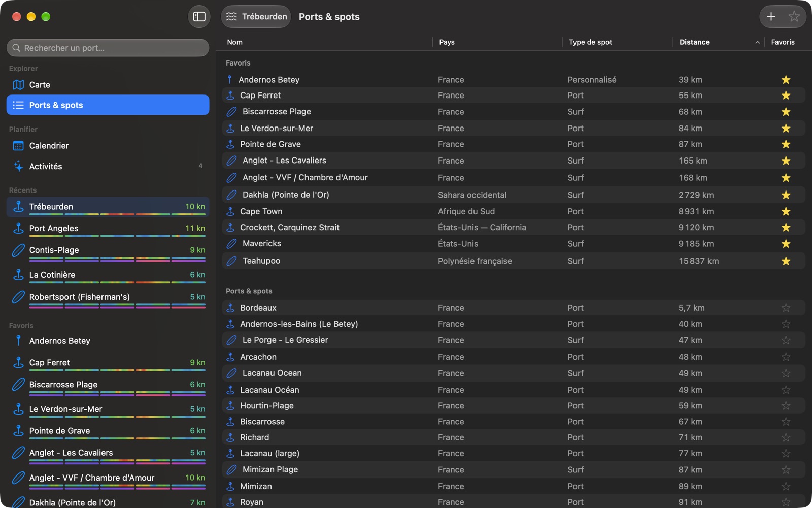The width and height of the screenshot is (812, 508).
Task: Click the surfboard icon beside Mavericks
Action: click(231, 244)
